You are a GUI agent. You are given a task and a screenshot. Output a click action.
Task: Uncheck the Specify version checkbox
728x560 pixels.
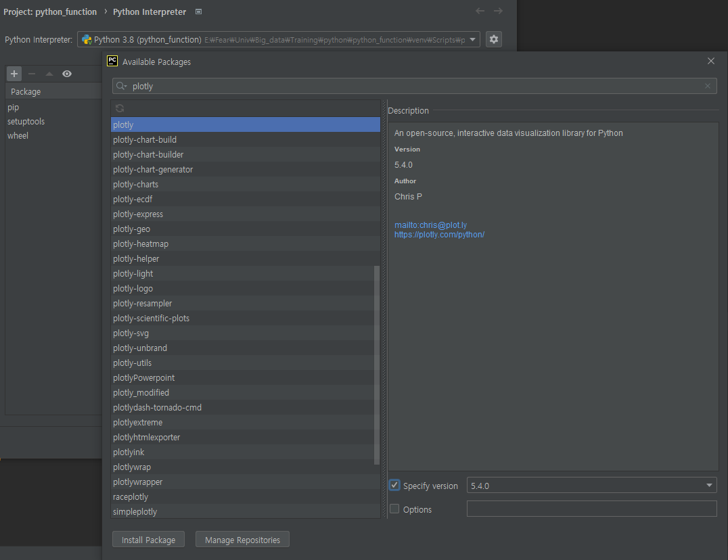click(394, 486)
